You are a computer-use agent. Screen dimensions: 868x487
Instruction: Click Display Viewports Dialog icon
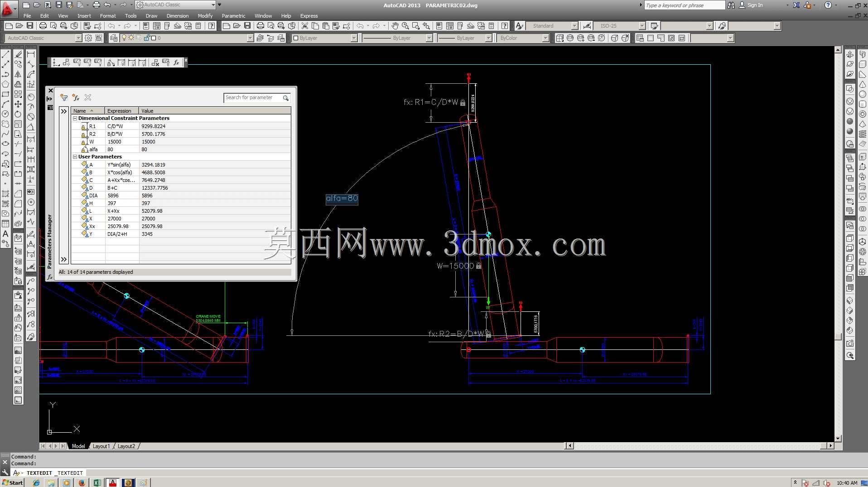pyautogui.click(x=640, y=38)
